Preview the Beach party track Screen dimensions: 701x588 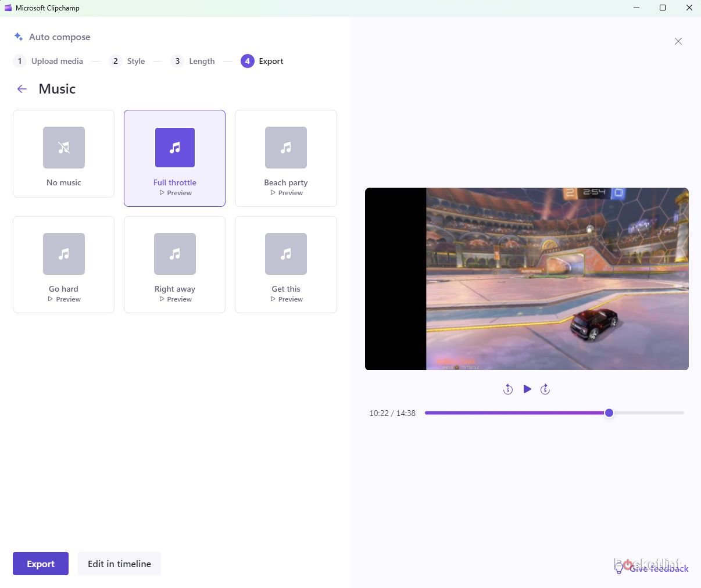[286, 193]
